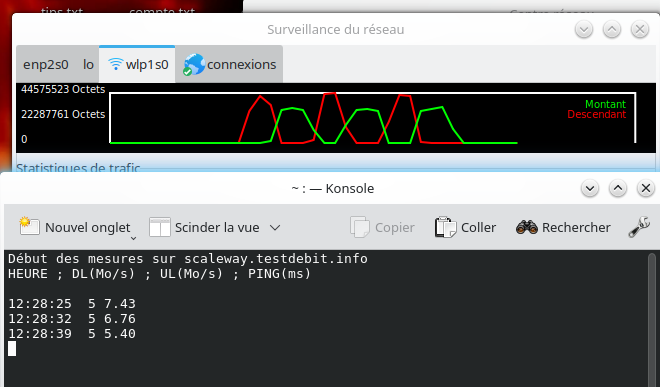Open the connexions tab
The height and width of the screenshot is (387, 660).
click(x=229, y=64)
